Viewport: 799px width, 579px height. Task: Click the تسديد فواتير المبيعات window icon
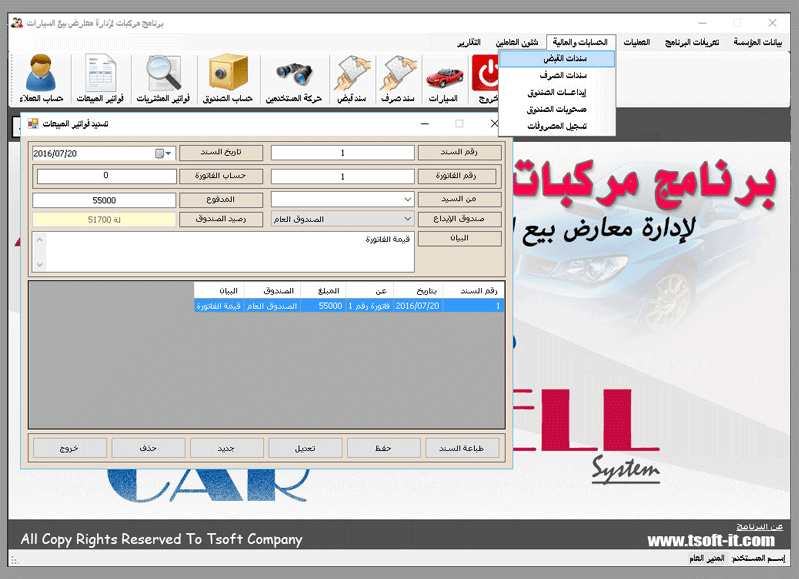[x=33, y=124]
